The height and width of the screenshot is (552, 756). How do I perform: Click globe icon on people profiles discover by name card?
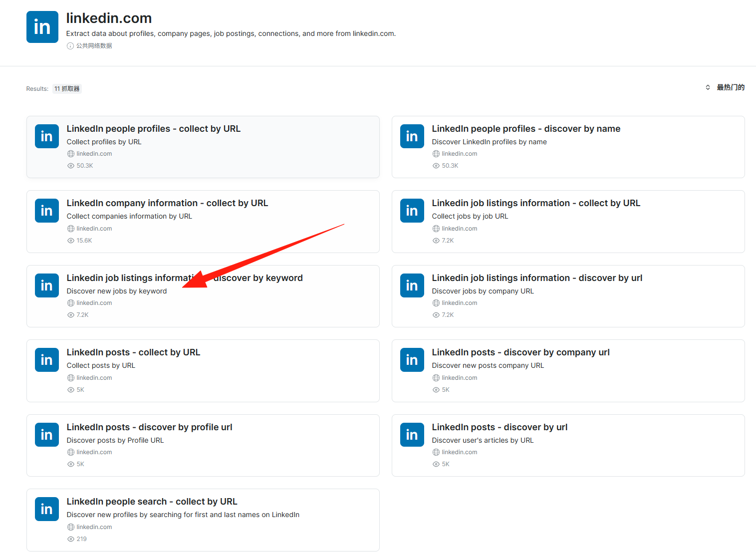point(436,154)
